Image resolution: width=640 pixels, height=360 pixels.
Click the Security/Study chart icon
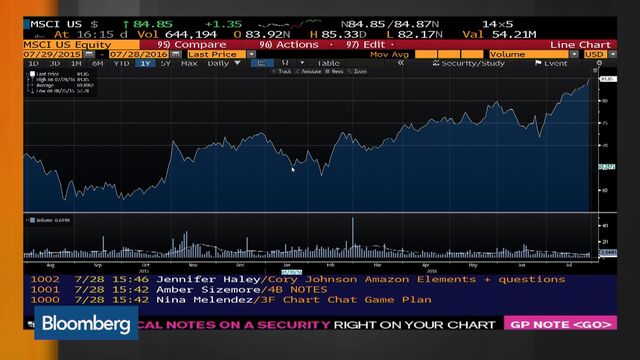pyautogui.click(x=436, y=63)
